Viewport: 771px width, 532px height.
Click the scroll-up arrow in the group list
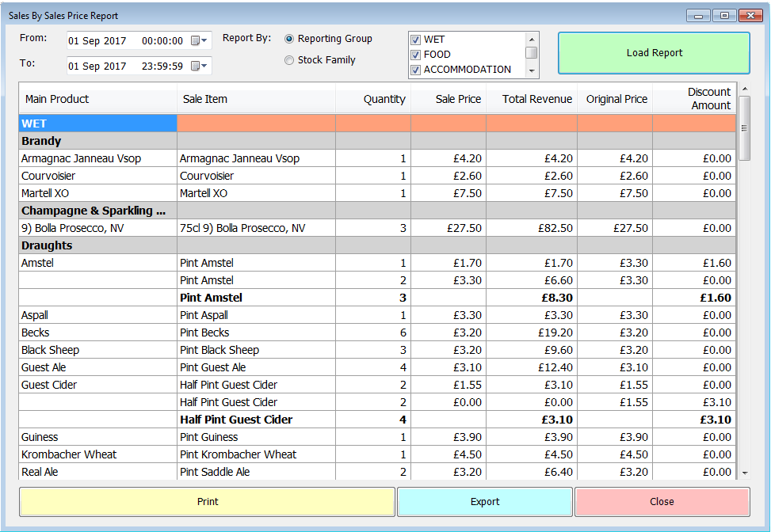532,39
